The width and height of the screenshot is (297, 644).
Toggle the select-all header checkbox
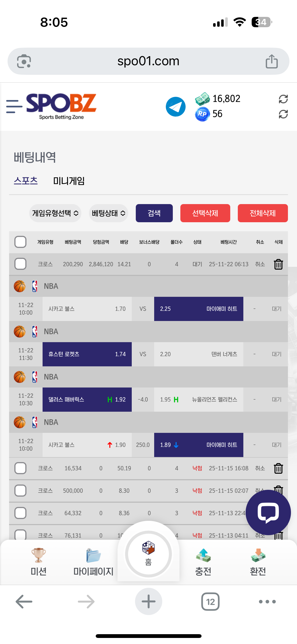point(20,242)
